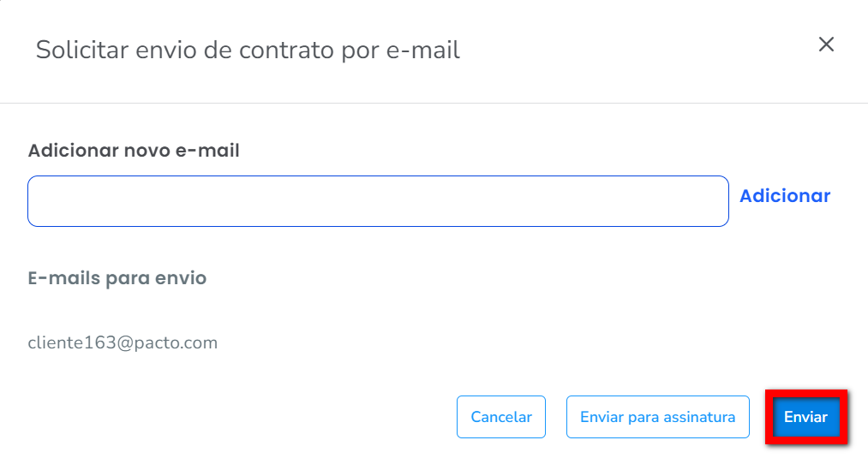Click the E-mails para envio heading
Image resolution: width=868 pixels, height=458 pixels.
click(117, 278)
